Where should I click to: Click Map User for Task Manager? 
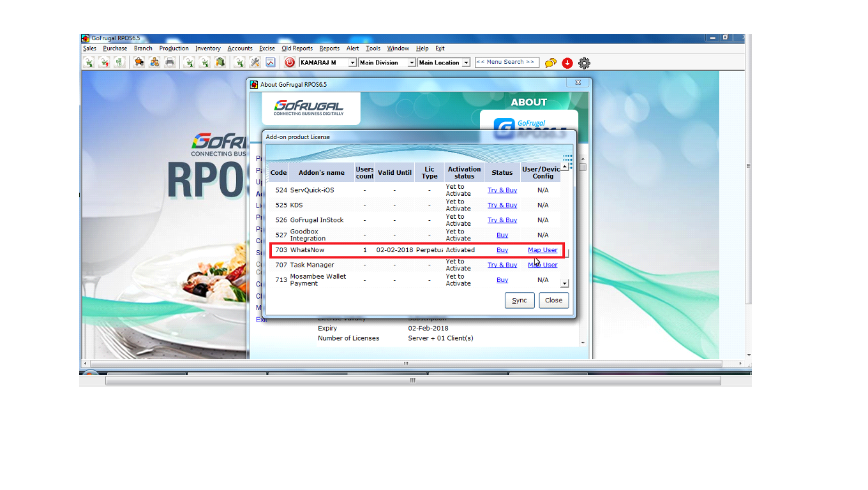point(542,265)
